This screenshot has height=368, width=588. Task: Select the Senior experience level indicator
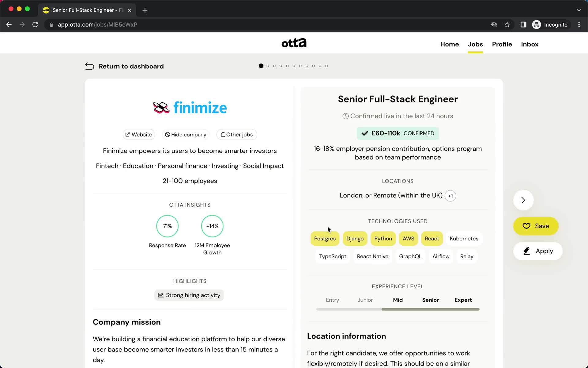point(430,300)
